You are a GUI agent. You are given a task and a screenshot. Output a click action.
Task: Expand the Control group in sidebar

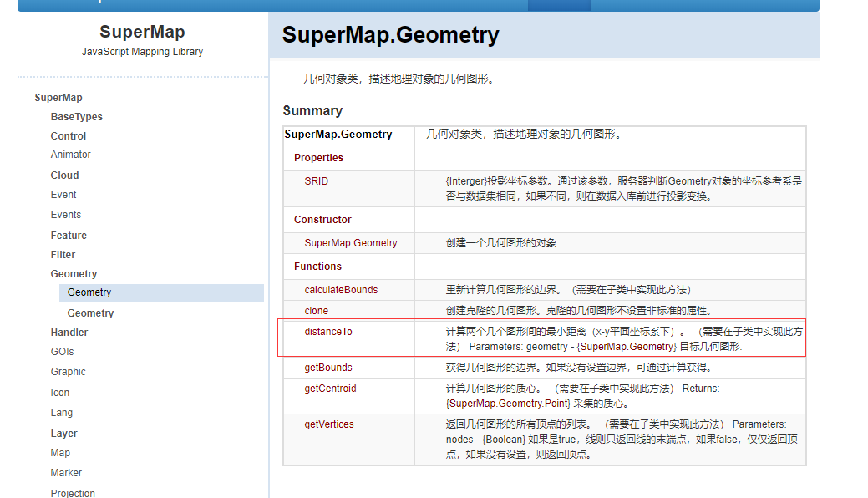69,135
